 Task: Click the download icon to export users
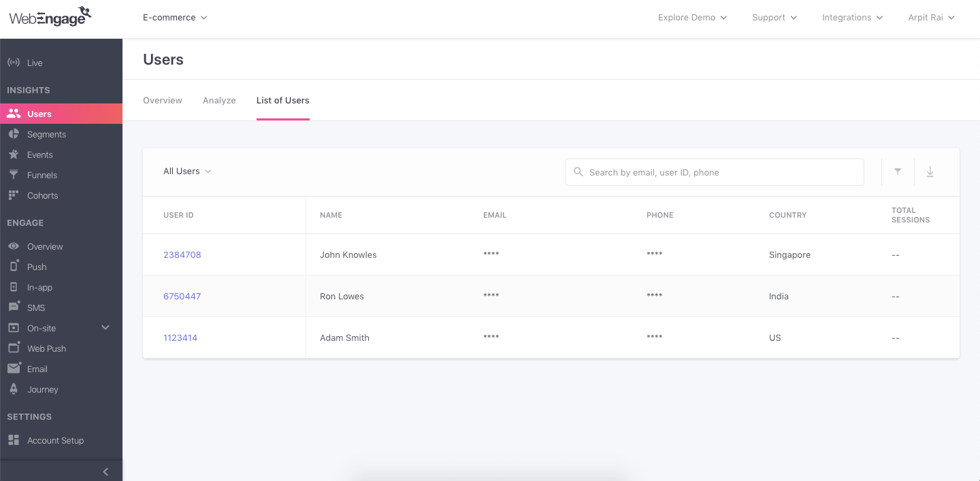point(930,172)
